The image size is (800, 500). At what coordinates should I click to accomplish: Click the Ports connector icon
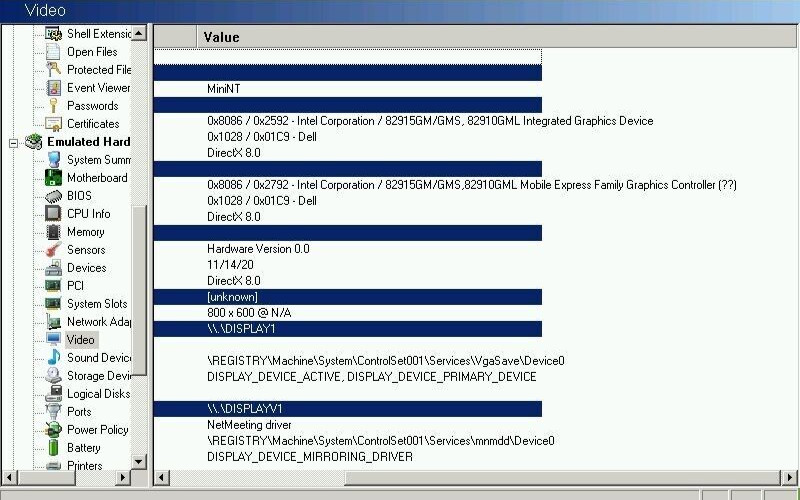pos(53,412)
